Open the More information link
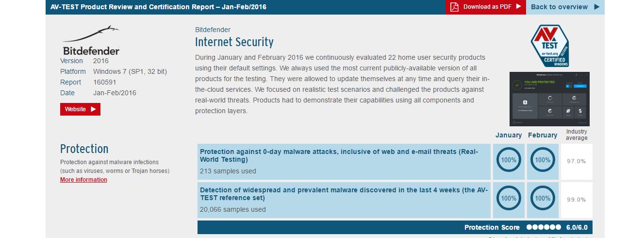This screenshot has width=644, height=238. click(83, 180)
